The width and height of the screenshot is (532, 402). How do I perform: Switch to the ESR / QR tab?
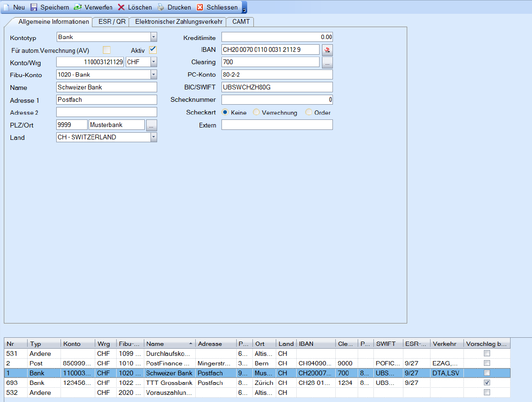(111, 22)
